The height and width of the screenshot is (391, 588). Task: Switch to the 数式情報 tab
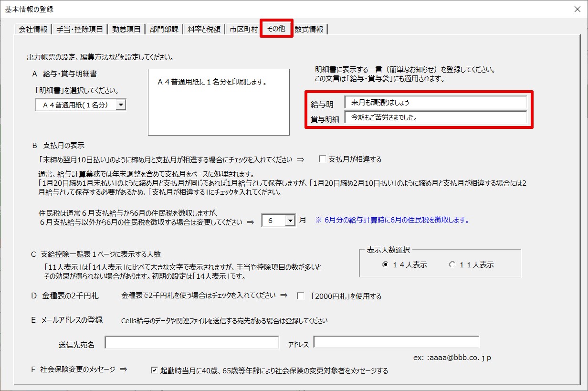click(x=309, y=29)
